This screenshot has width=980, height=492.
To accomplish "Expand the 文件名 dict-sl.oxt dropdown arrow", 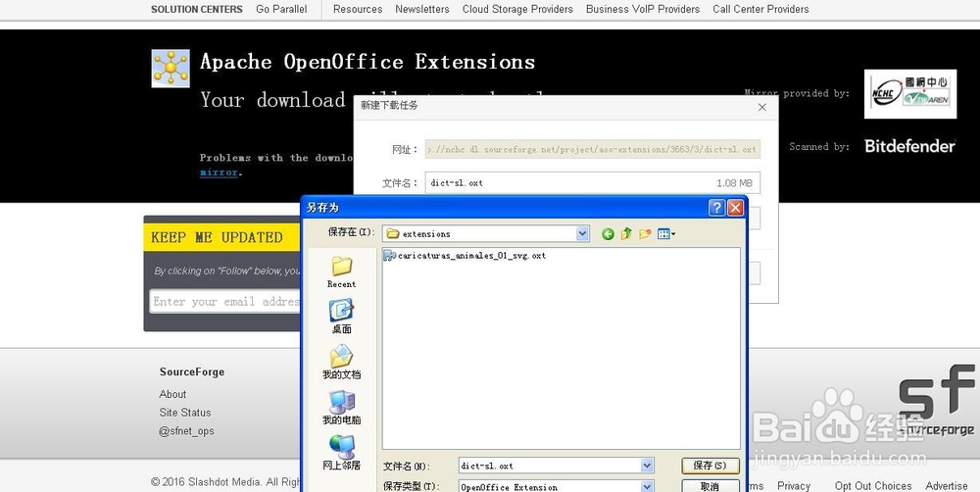I will pos(647,466).
